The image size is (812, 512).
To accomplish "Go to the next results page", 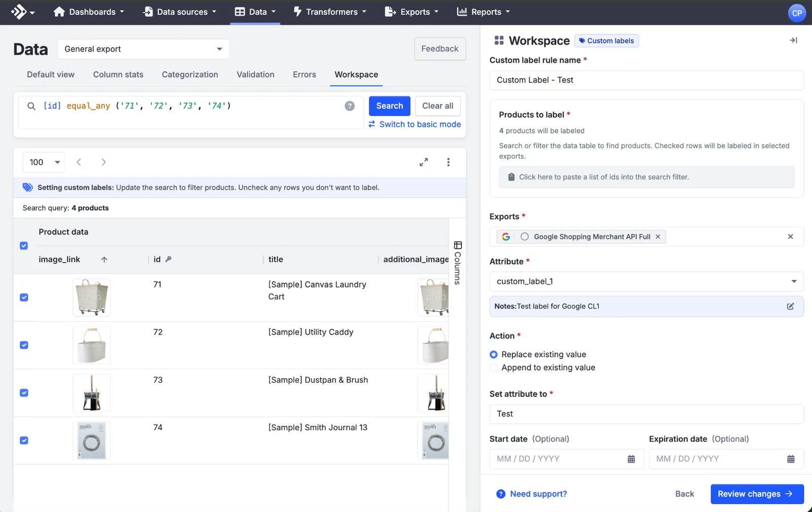I will tap(104, 162).
